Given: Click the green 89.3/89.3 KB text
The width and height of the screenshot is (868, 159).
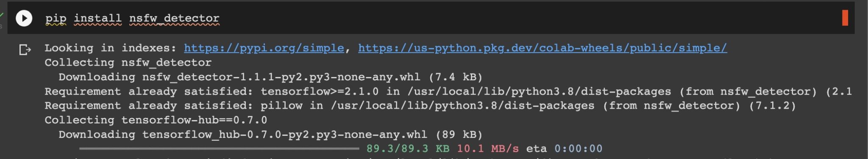Looking at the screenshot, I should [408, 148].
